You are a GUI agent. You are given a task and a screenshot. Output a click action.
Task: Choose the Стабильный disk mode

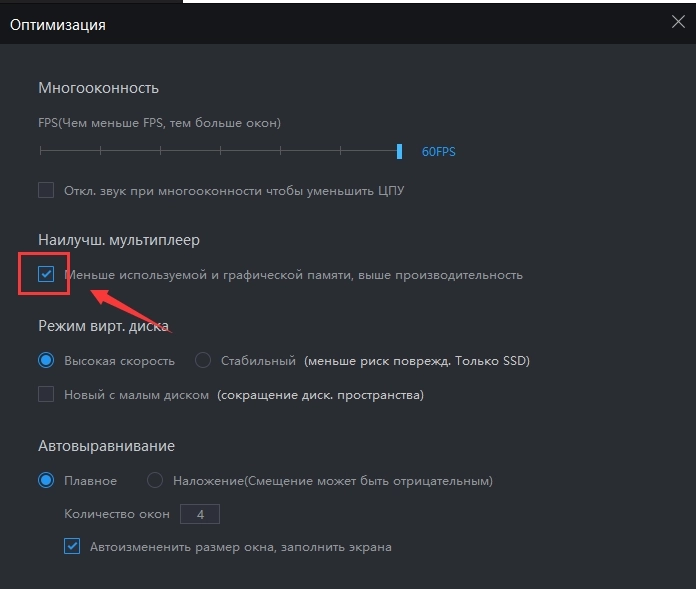point(203,361)
